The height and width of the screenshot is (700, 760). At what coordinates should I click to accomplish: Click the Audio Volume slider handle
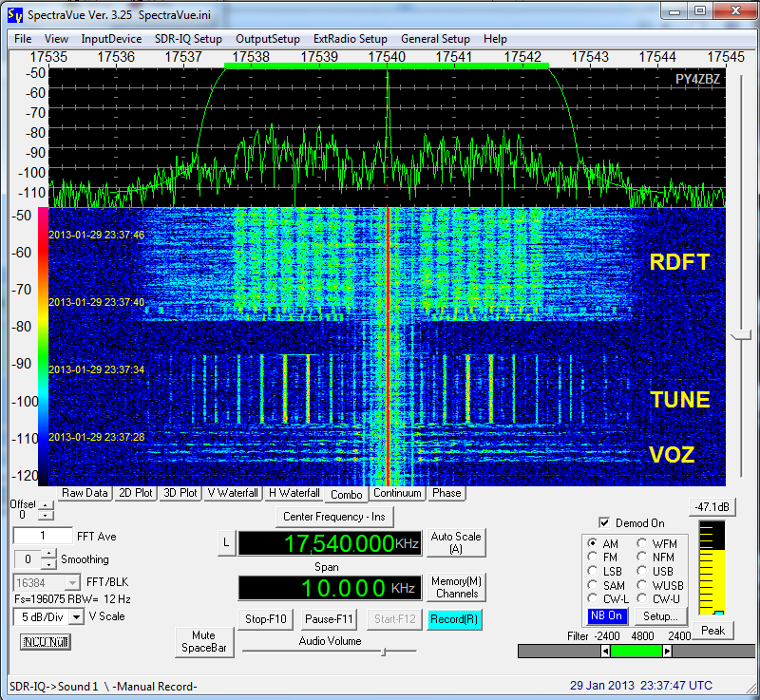(383, 652)
